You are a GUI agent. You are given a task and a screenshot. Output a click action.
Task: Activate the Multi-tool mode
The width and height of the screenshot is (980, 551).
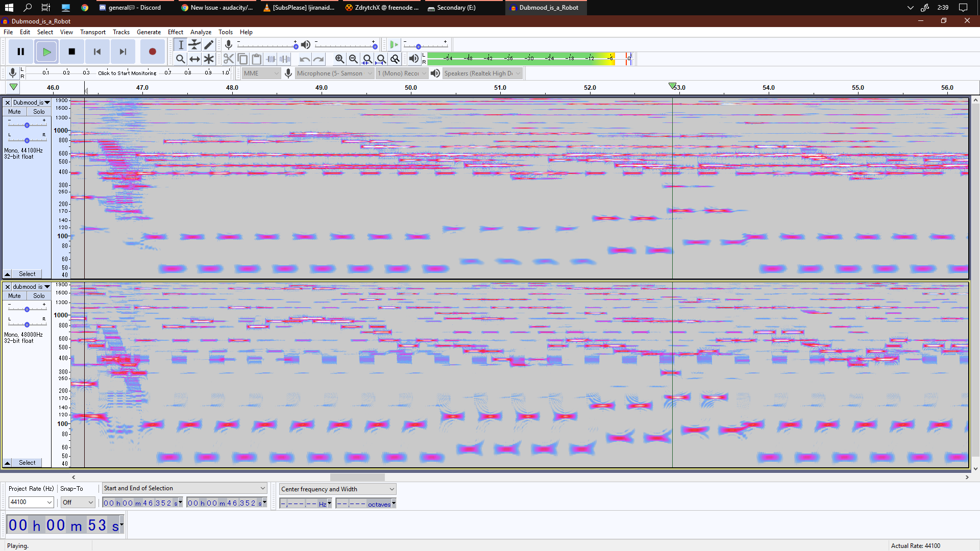click(x=209, y=59)
